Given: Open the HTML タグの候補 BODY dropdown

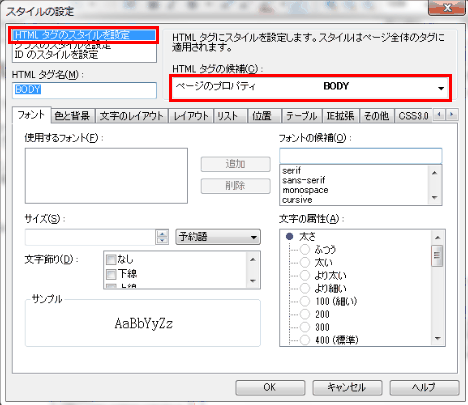Looking at the screenshot, I should (310, 87).
